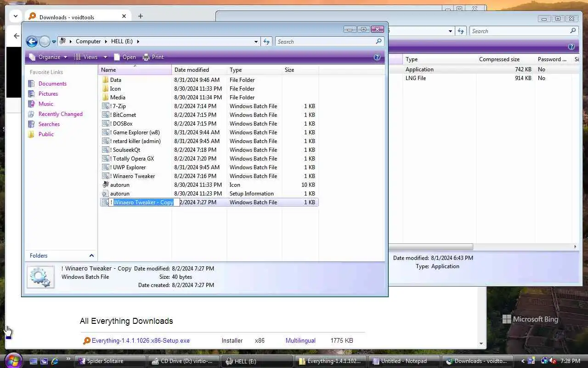Select the ! DOSBox batch file icon

pyautogui.click(x=106, y=124)
